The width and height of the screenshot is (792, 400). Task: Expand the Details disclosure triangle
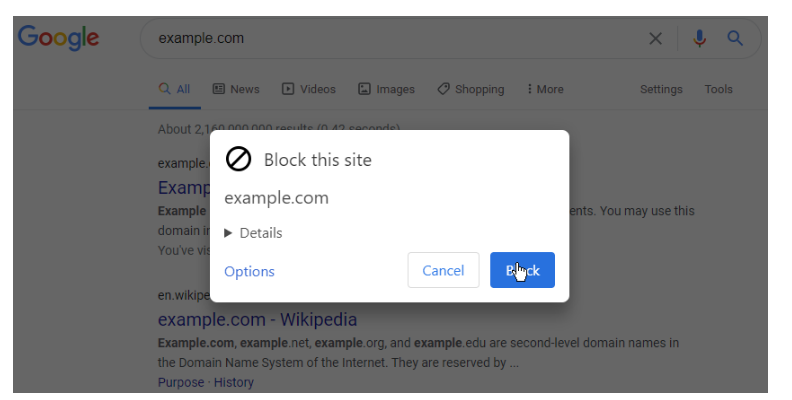tap(229, 233)
